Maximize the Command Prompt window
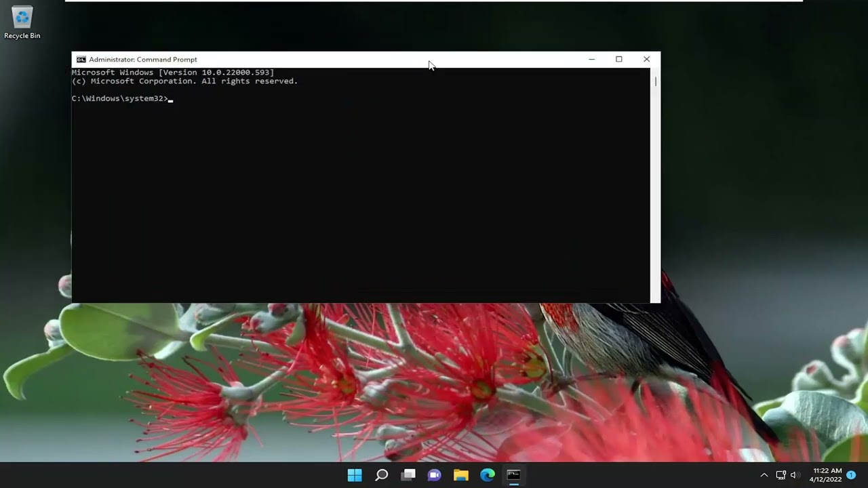868x488 pixels. (618, 60)
